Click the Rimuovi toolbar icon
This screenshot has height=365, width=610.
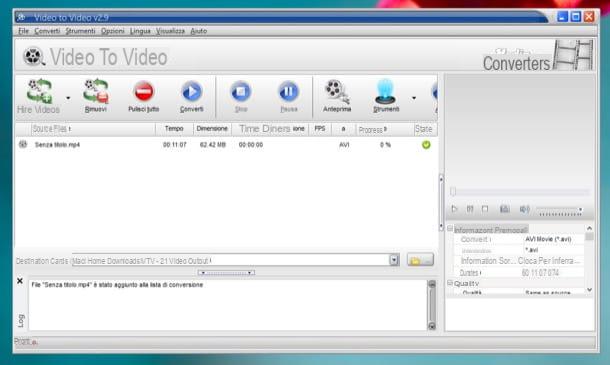coord(96,91)
